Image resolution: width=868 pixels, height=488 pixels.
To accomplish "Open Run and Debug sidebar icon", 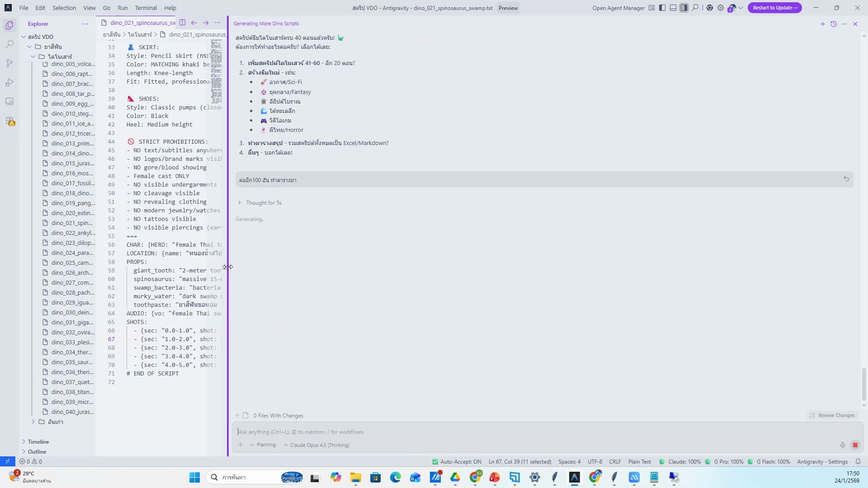I will pyautogui.click(x=9, y=83).
